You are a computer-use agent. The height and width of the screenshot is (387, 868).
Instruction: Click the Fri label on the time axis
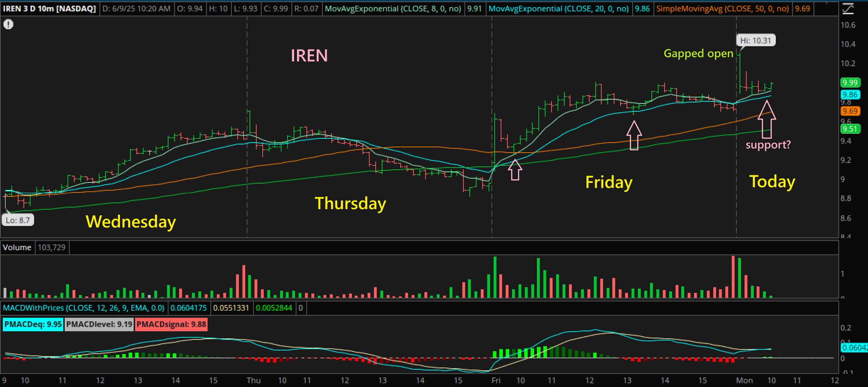[496, 380]
